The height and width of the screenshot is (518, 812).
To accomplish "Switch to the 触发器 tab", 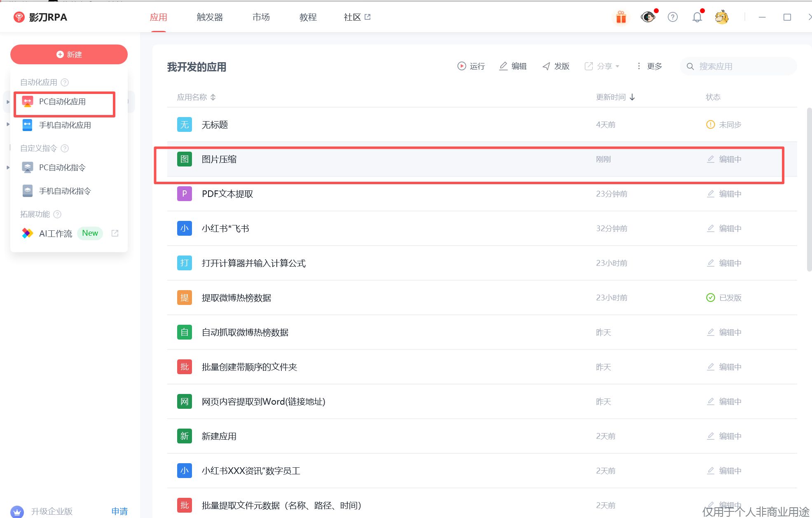I will coord(210,17).
